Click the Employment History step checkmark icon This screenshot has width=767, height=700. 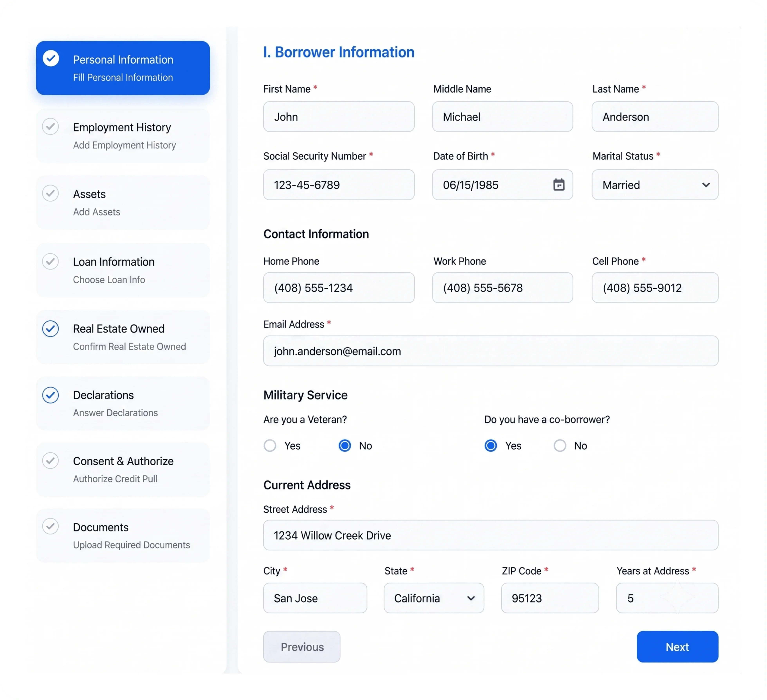[x=50, y=126]
